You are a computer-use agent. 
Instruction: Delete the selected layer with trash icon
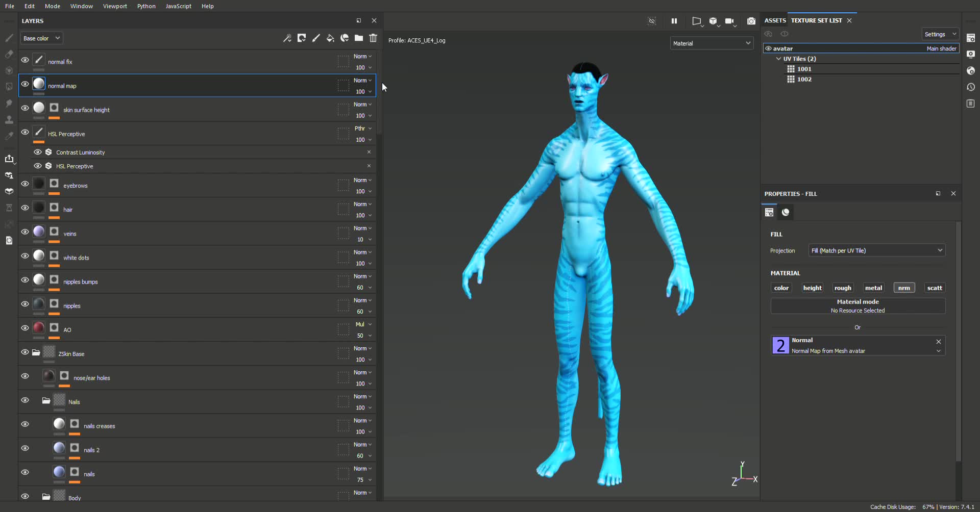[373, 38]
